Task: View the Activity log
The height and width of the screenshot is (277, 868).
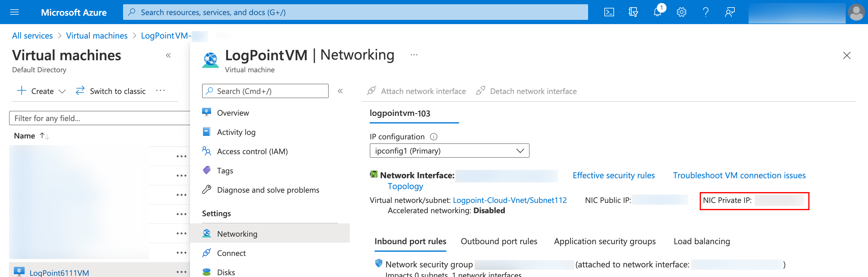Action: [236, 132]
